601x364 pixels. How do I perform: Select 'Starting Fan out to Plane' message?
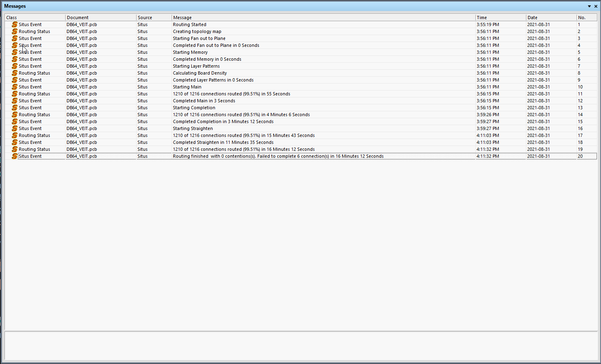point(199,38)
